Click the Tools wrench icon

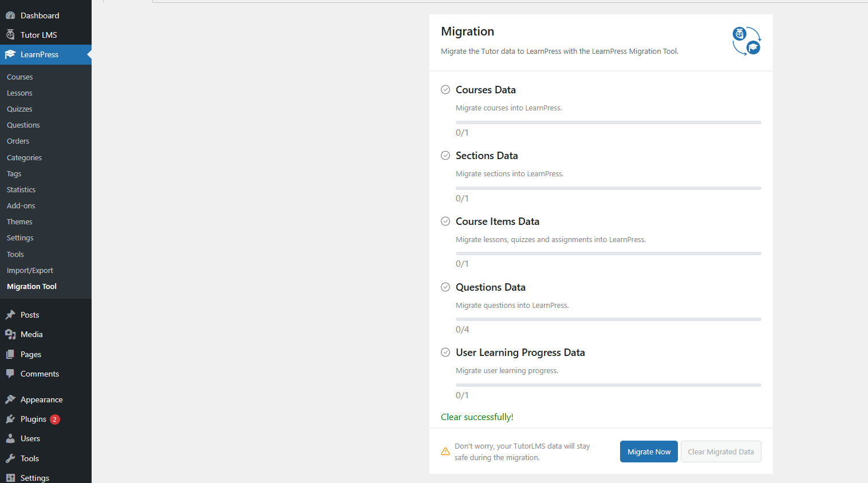click(10, 458)
